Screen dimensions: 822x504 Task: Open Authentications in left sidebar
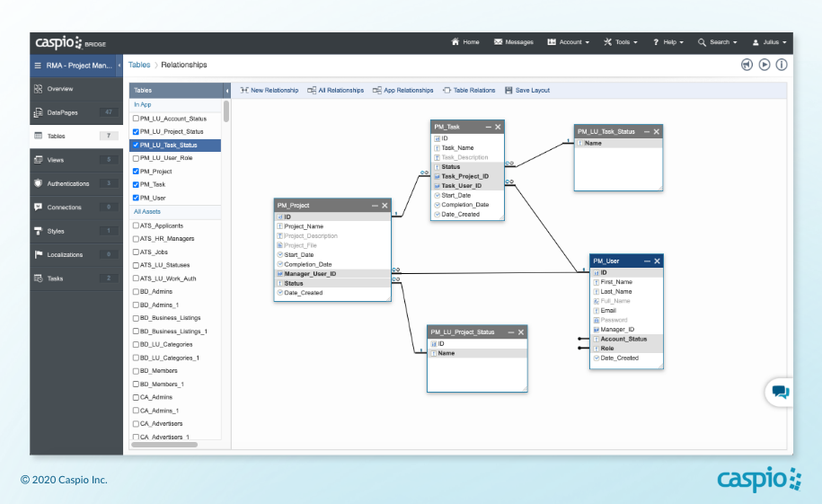pyautogui.click(x=67, y=183)
